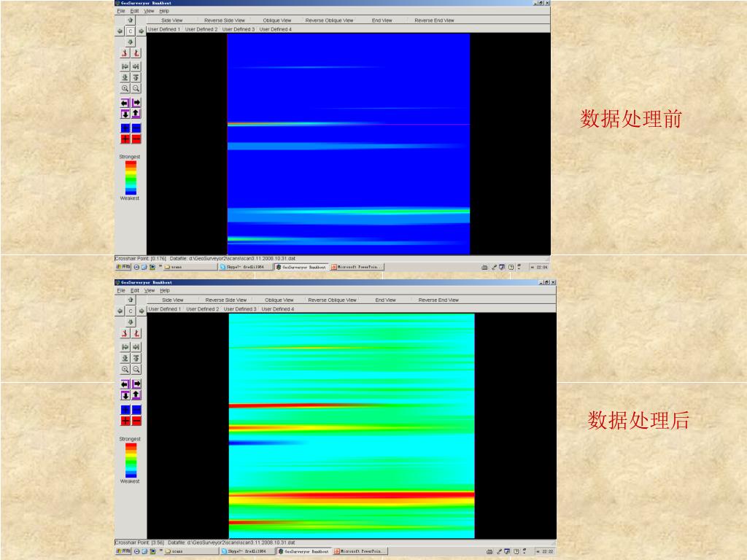
Task: Choose User Defined 4 in upper window
Action: (275, 29)
